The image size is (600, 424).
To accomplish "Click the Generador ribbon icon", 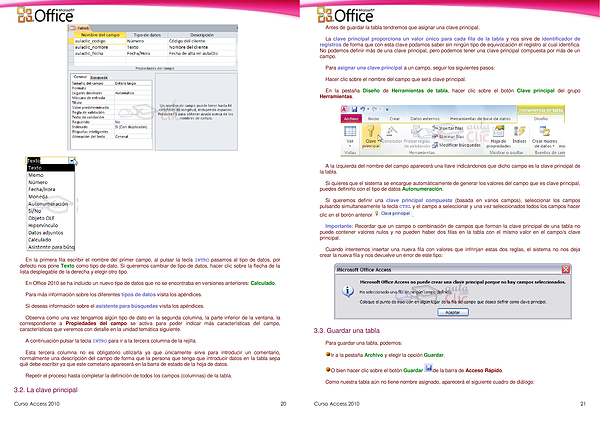I will (390, 131).
